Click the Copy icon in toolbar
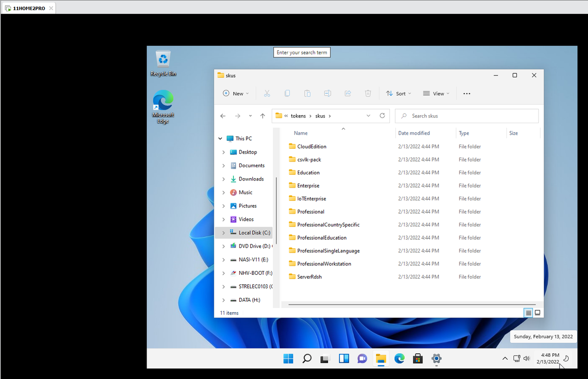Viewport: 588px width, 379px height. click(x=287, y=93)
